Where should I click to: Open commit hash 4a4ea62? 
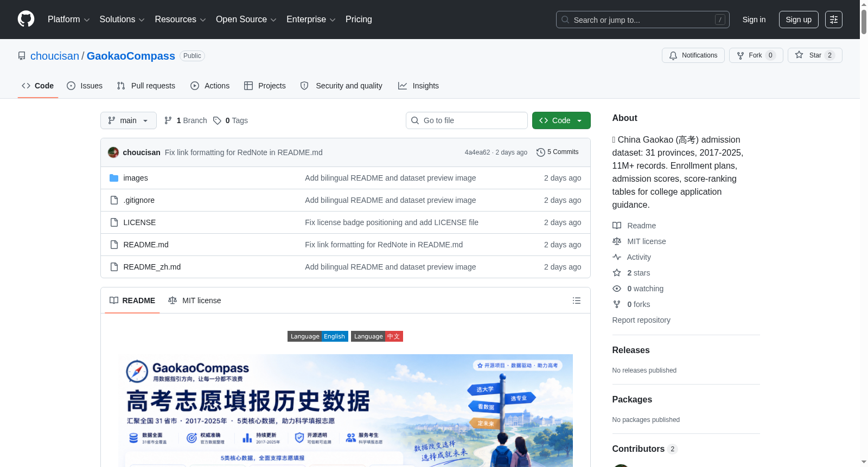click(477, 152)
